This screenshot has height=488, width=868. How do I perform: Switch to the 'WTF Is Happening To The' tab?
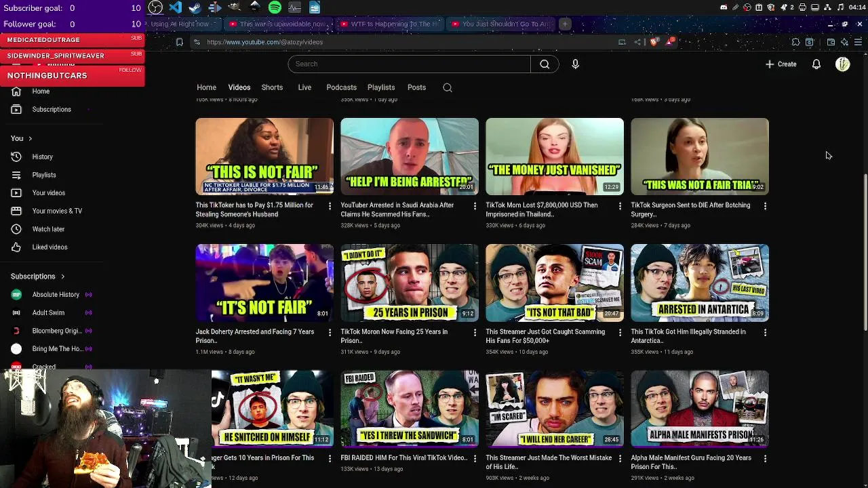[389, 24]
